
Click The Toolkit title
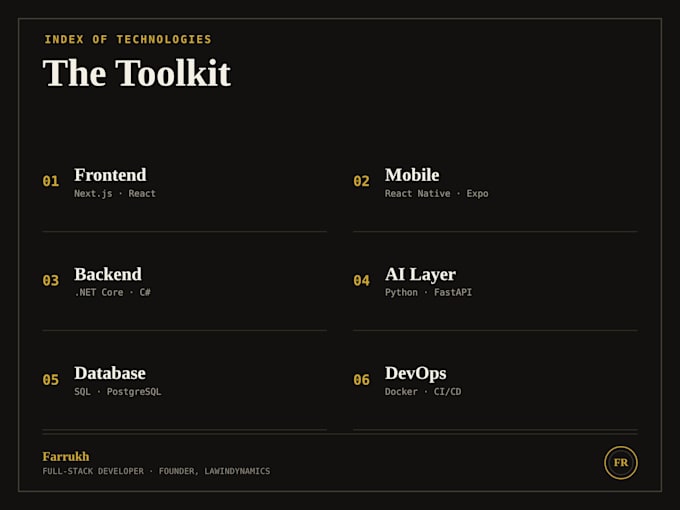click(x=137, y=72)
